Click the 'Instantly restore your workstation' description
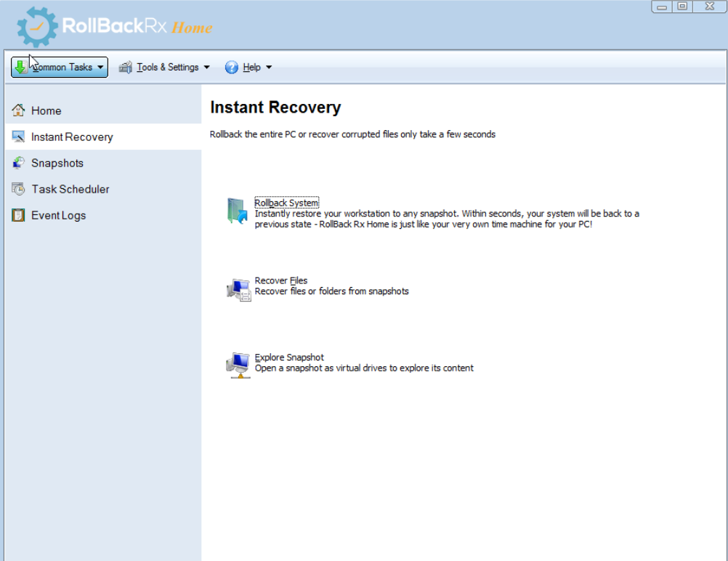This screenshot has height=561, width=728. pos(447,219)
